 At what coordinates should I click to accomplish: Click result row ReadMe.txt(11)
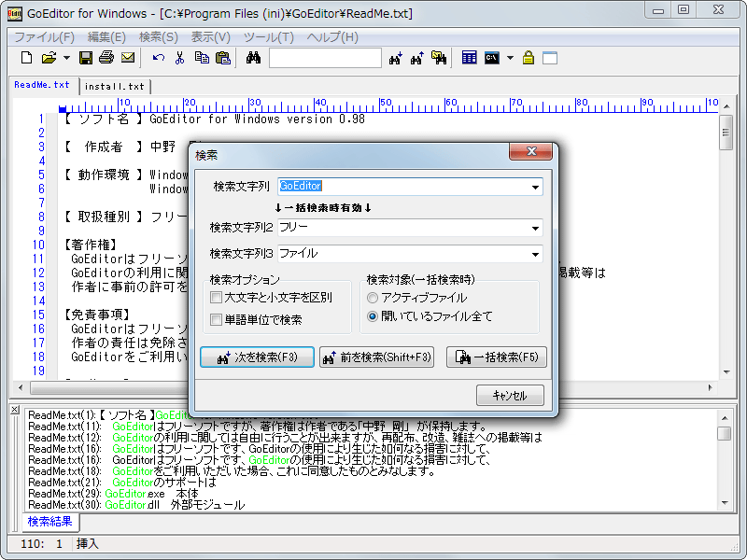[x=258, y=427]
